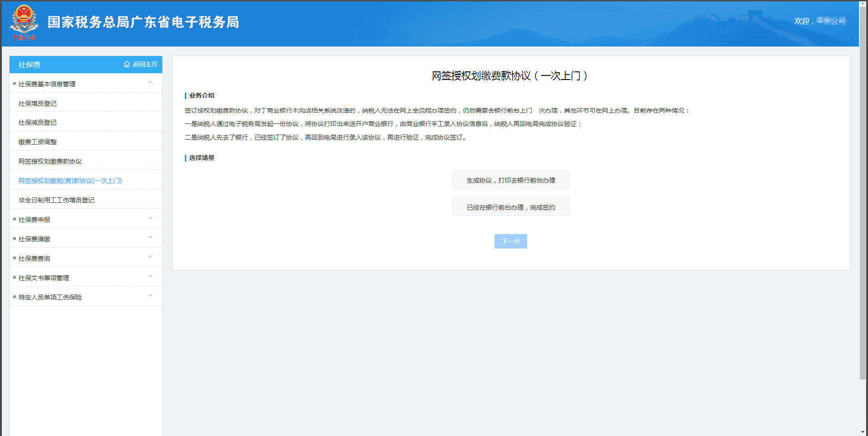Viewport: 868px width, 436px height.
Task: Expand the 社保费清缴 menu
Action: click(151, 238)
